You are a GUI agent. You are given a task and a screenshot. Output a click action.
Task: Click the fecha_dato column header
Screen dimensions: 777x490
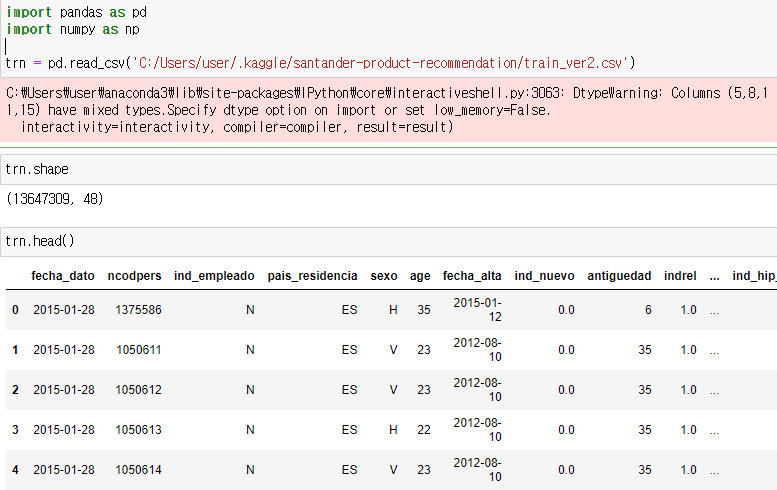coord(62,276)
